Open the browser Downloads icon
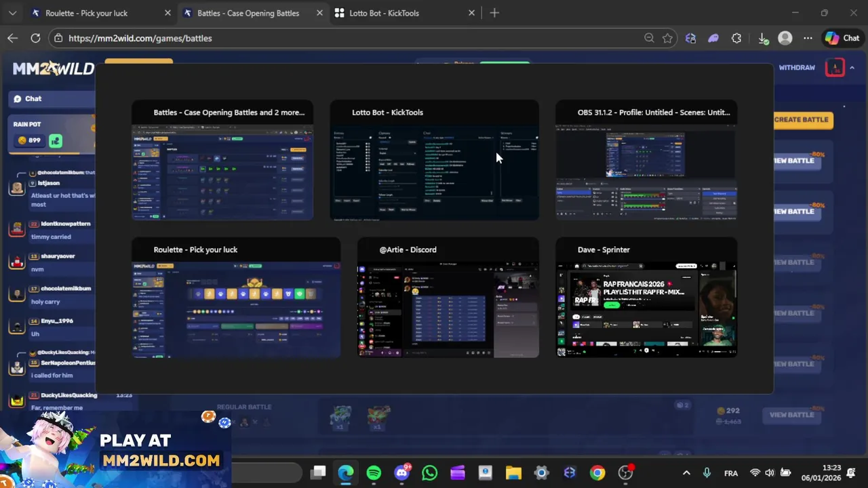The height and width of the screenshot is (488, 868). coord(762,38)
